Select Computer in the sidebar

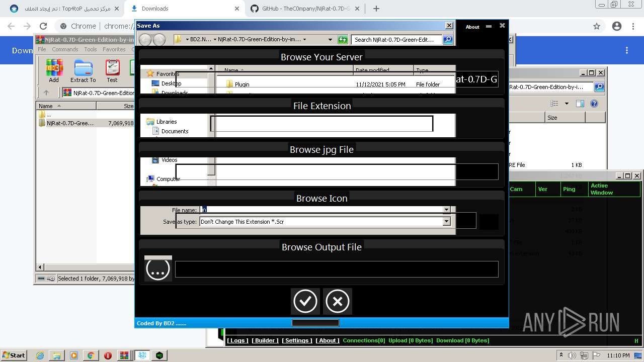pos(168,179)
